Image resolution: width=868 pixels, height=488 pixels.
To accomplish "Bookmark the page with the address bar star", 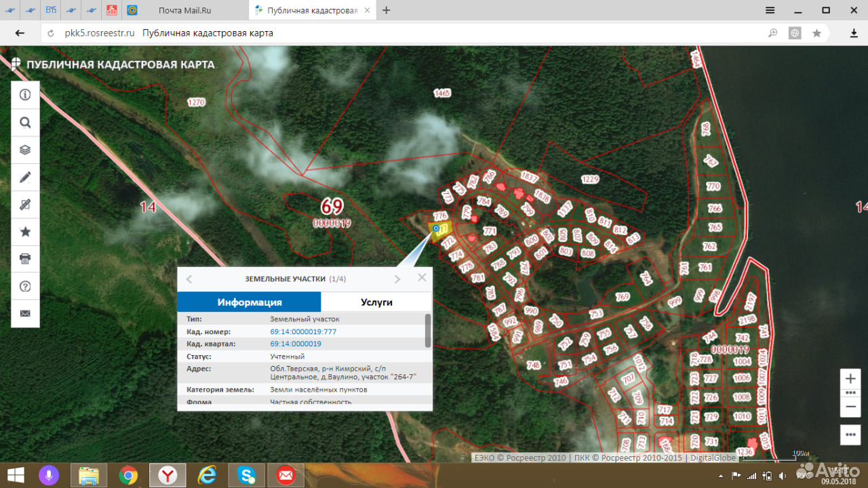I will click(816, 33).
